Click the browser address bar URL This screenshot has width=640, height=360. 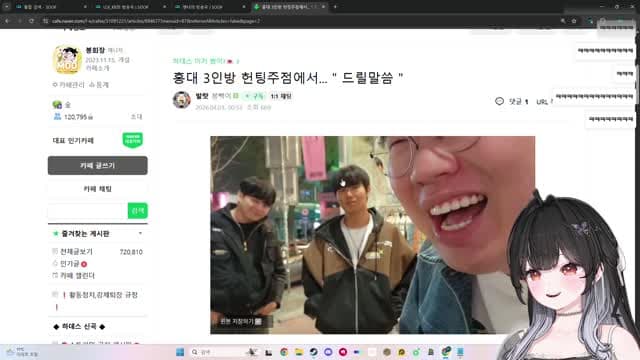pyautogui.click(x=155, y=21)
